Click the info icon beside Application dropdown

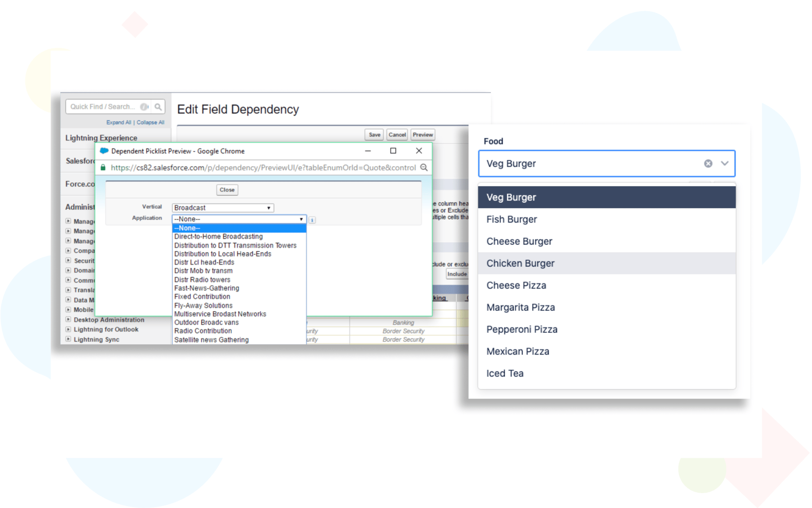click(x=312, y=220)
